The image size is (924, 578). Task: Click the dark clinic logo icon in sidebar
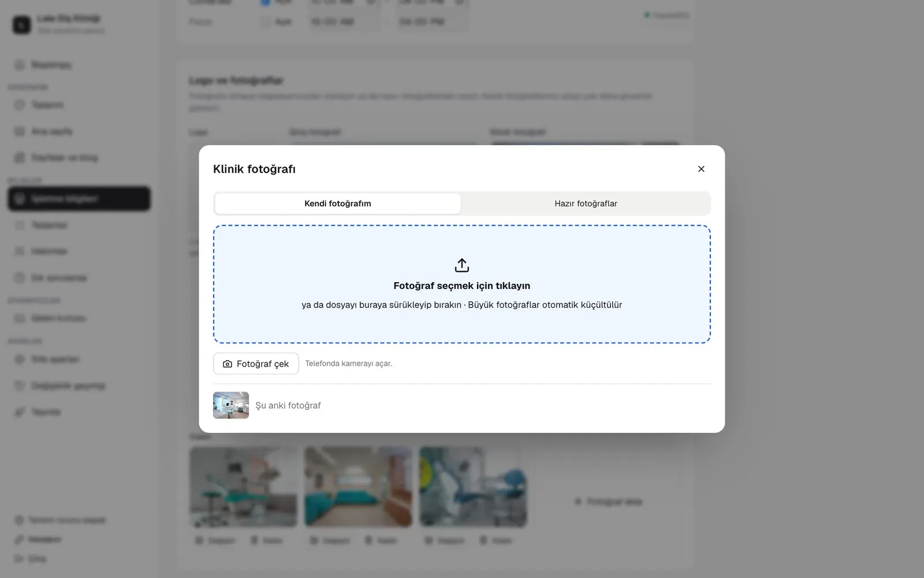(22, 25)
